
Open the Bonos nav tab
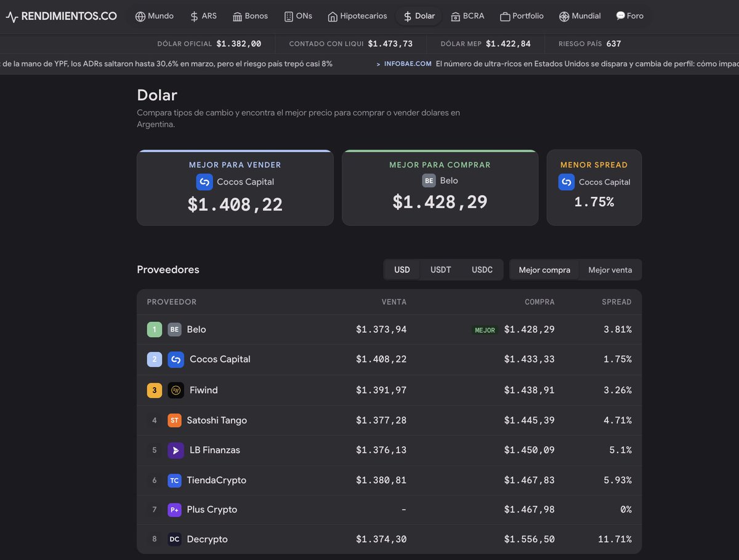pyautogui.click(x=250, y=17)
